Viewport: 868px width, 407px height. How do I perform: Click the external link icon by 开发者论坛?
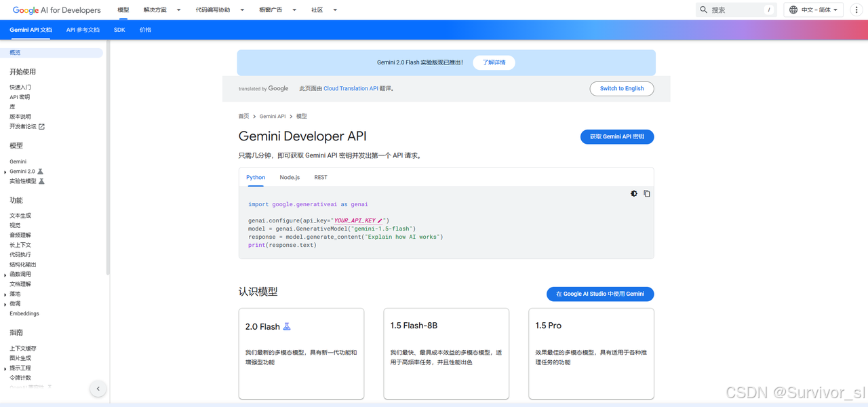coord(41,126)
